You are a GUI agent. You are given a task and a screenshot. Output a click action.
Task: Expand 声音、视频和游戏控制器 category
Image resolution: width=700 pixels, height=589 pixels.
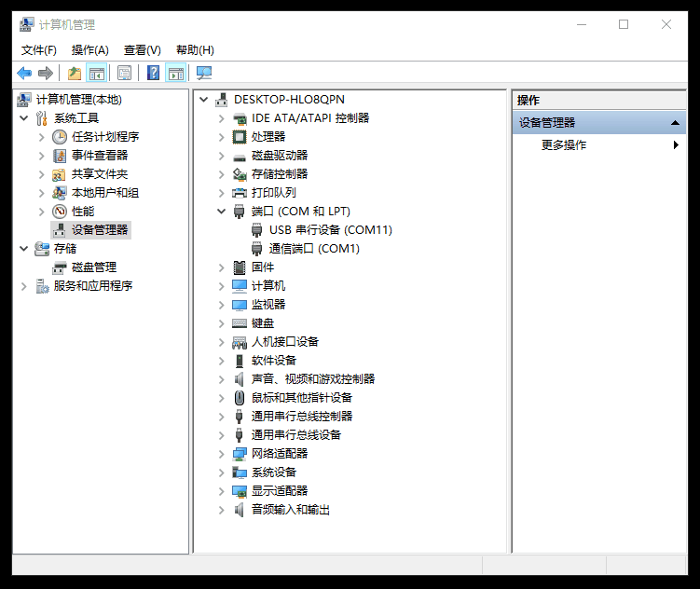222,379
